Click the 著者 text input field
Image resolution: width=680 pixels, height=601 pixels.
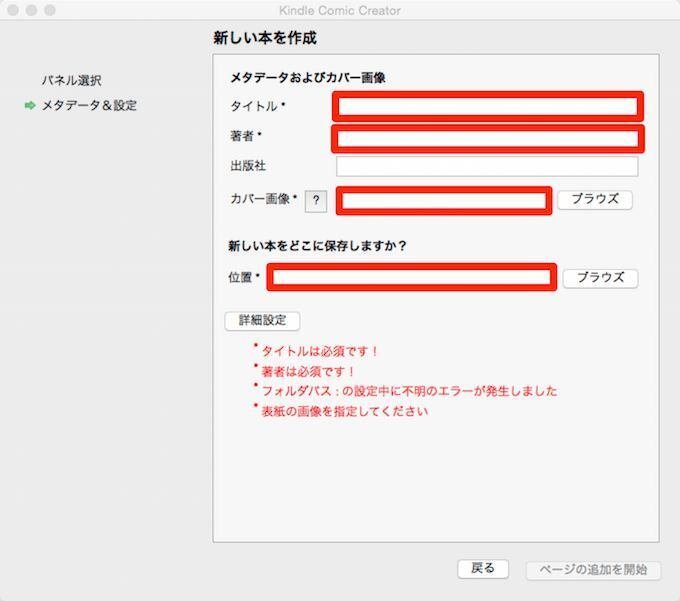[x=487, y=139]
